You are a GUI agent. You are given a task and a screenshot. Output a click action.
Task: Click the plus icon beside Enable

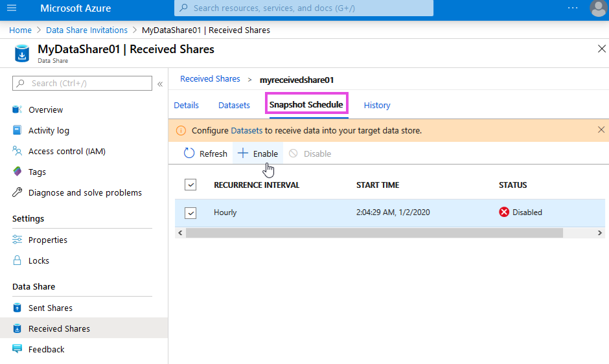(x=243, y=153)
